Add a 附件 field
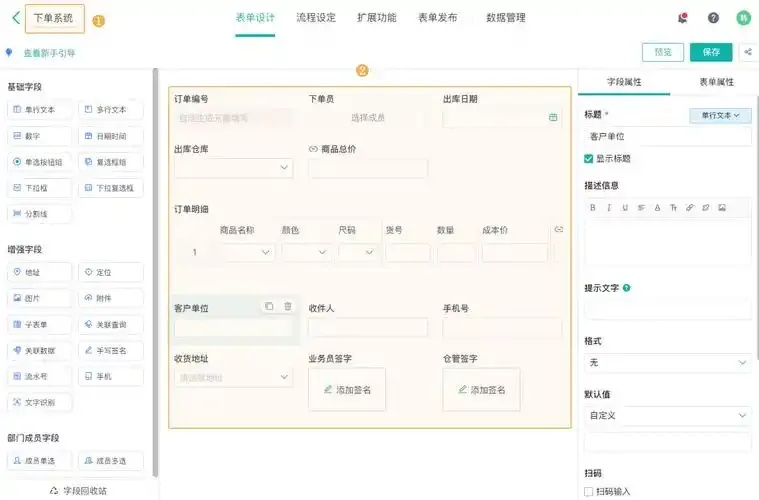The height and width of the screenshot is (500, 759). point(111,298)
